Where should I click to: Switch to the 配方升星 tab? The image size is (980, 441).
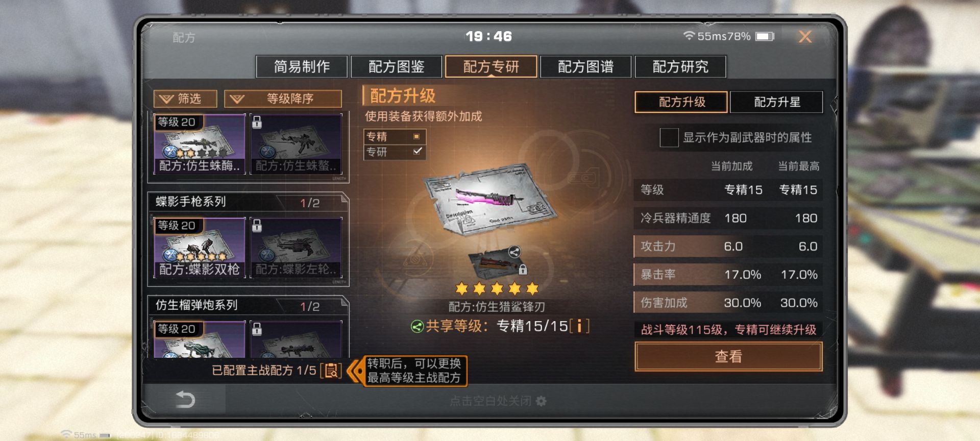click(x=776, y=102)
